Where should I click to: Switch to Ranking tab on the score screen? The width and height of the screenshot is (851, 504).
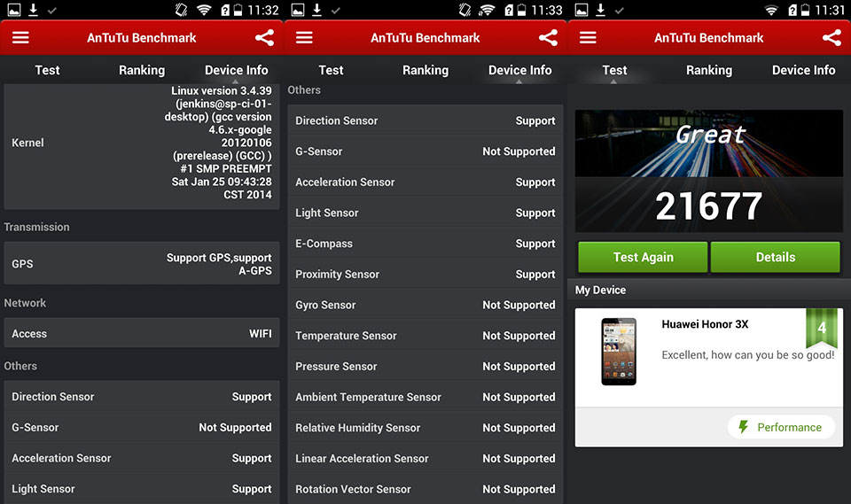tap(708, 70)
